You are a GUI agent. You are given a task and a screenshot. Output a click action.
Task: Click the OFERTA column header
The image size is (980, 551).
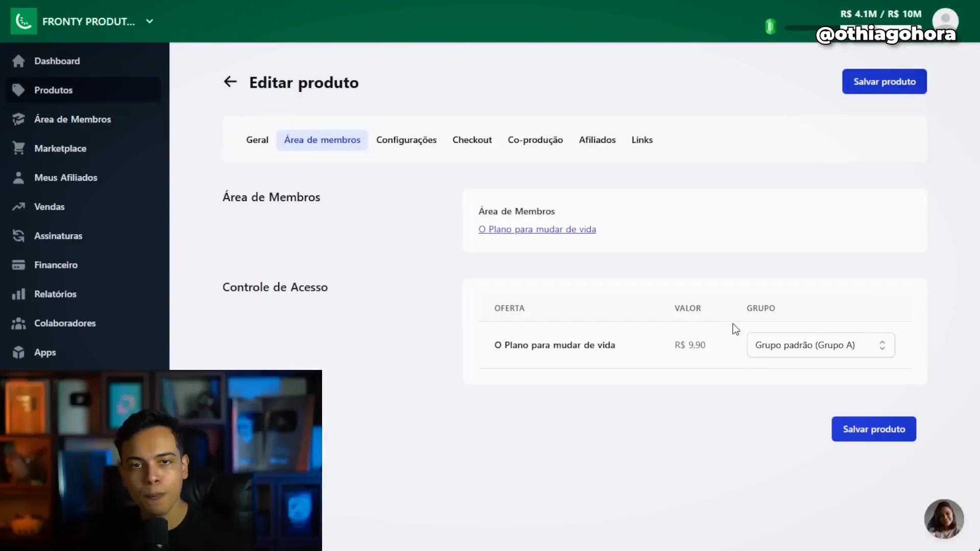(509, 308)
